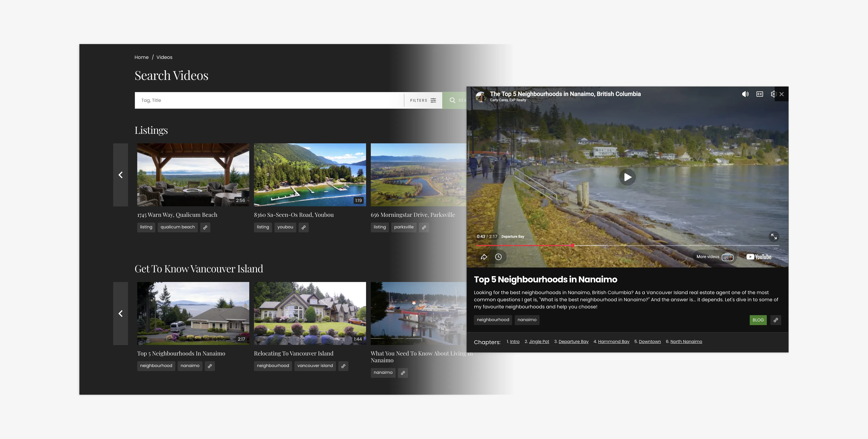The width and height of the screenshot is (868, 439).
Task: Click listing tag under 656 Morningstar Drive
Action: pyautogui.click(x=380, y=227)
